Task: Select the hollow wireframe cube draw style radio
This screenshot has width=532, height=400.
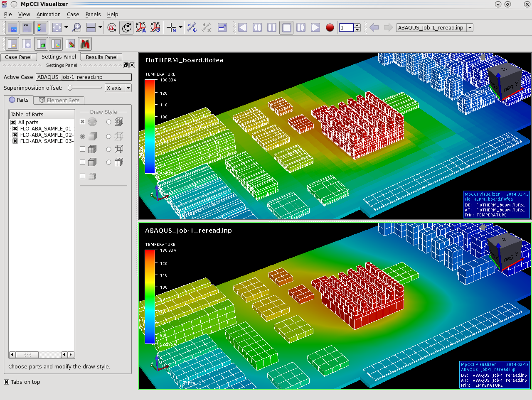Action: tap(108, 150)
